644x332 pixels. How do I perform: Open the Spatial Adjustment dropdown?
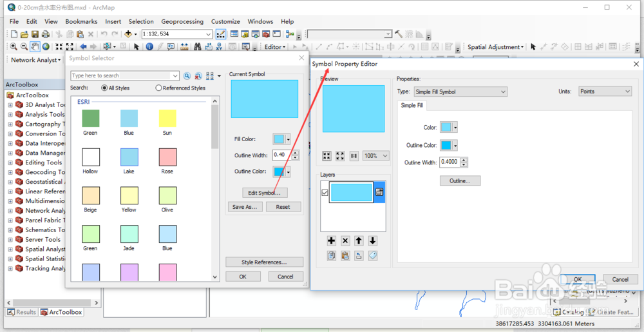coord(496,47)
